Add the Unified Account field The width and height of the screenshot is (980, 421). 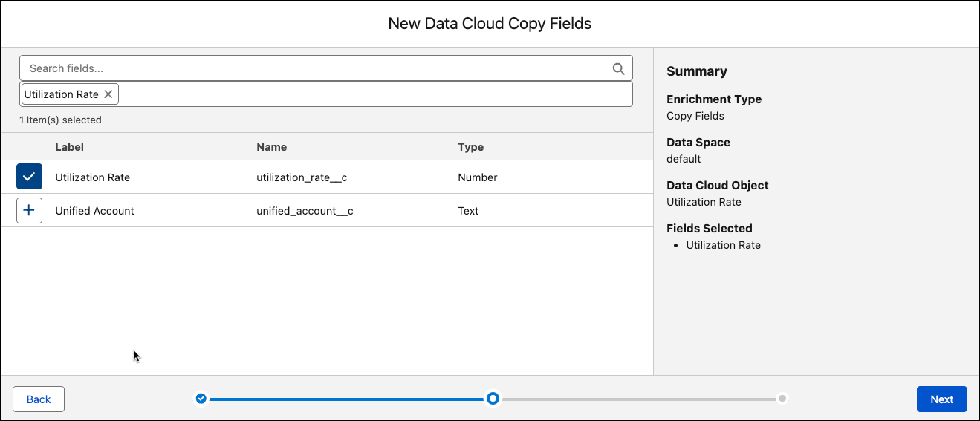tap(29, 211)
